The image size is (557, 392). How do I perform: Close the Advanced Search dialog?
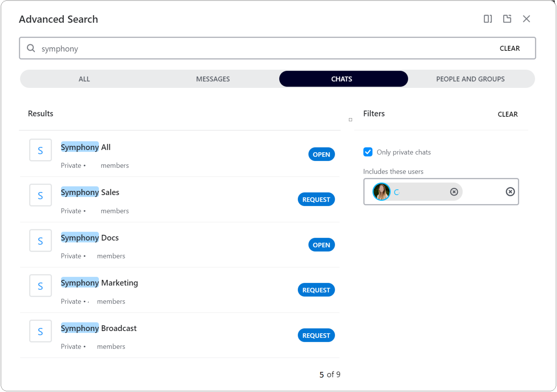(526, 19)
